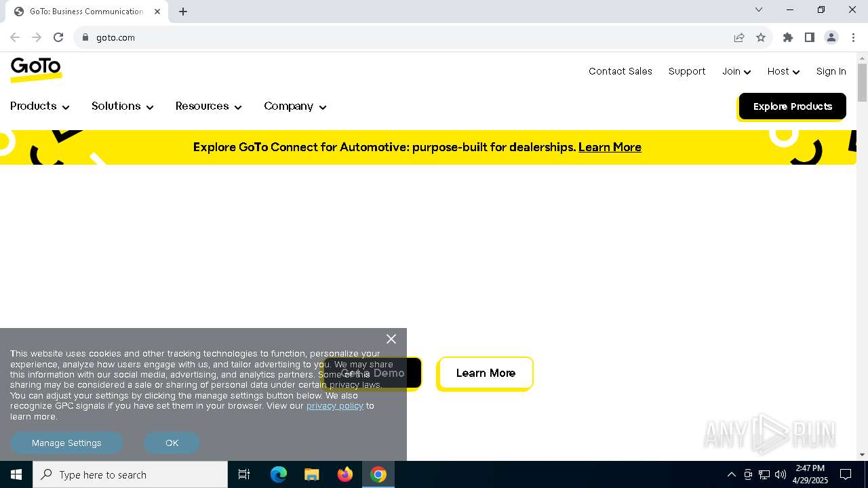Image resolution: width=868 pixels, height=488 pixels.
Task: Select Chrome icon in taskbar
Action: 378,474
